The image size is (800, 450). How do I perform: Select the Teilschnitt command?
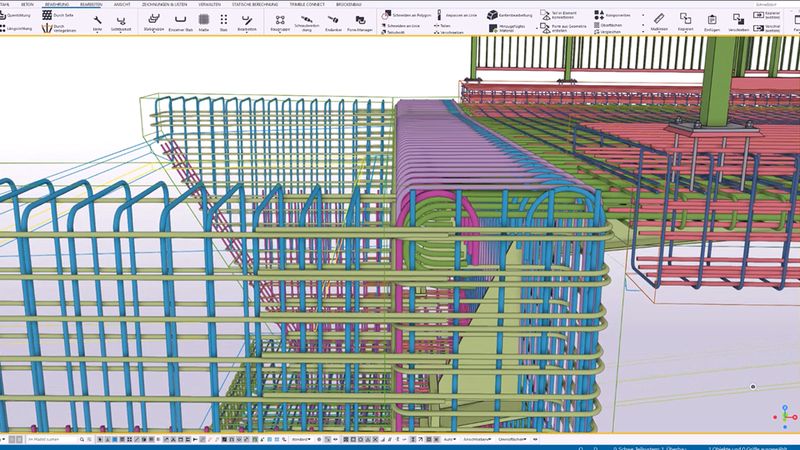click(x=393, y=32)
